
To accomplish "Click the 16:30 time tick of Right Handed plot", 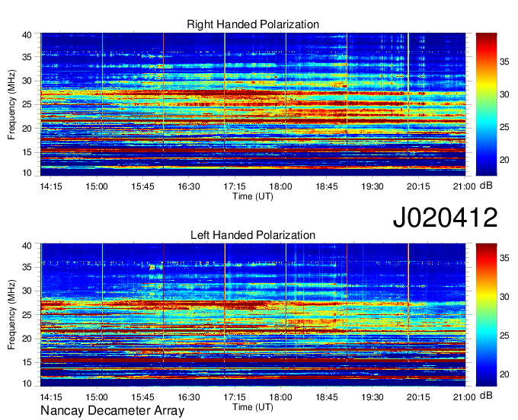I will coord(189,186).
